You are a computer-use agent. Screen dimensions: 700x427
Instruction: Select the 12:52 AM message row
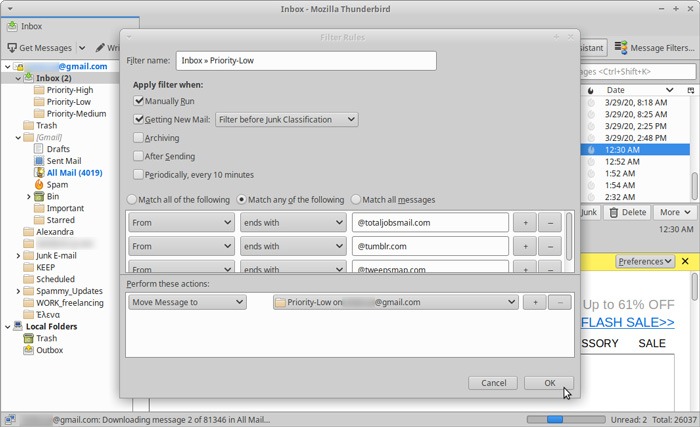pos(635,161)
